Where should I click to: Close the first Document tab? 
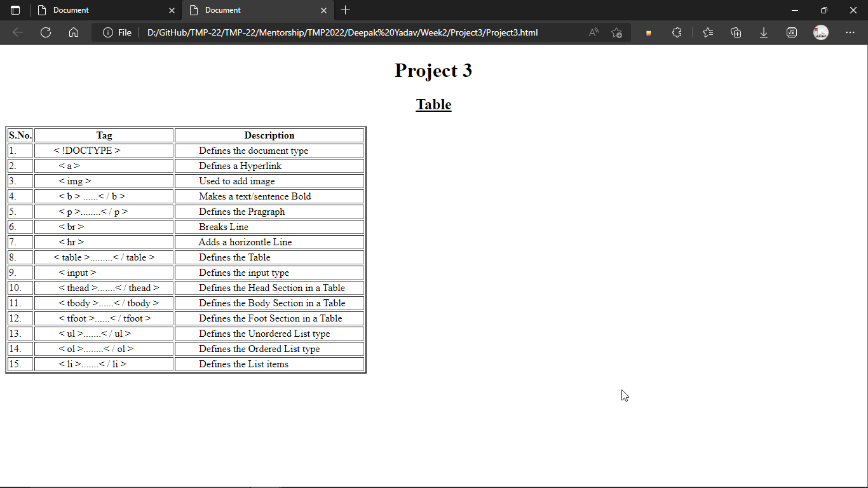coord(172,10)
